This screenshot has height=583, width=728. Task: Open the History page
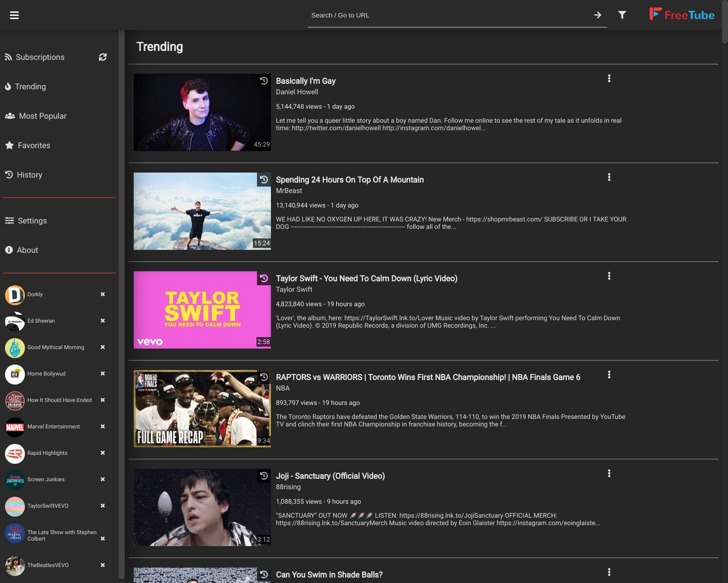click(x=24, y=175)
